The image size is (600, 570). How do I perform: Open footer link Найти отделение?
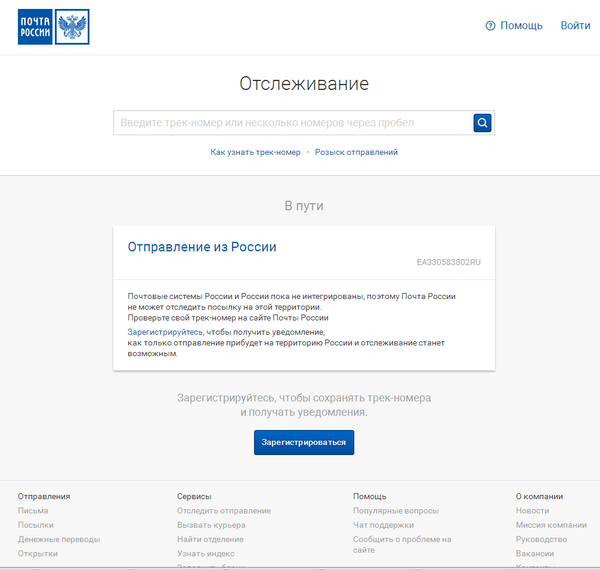(x=210, y=539)
